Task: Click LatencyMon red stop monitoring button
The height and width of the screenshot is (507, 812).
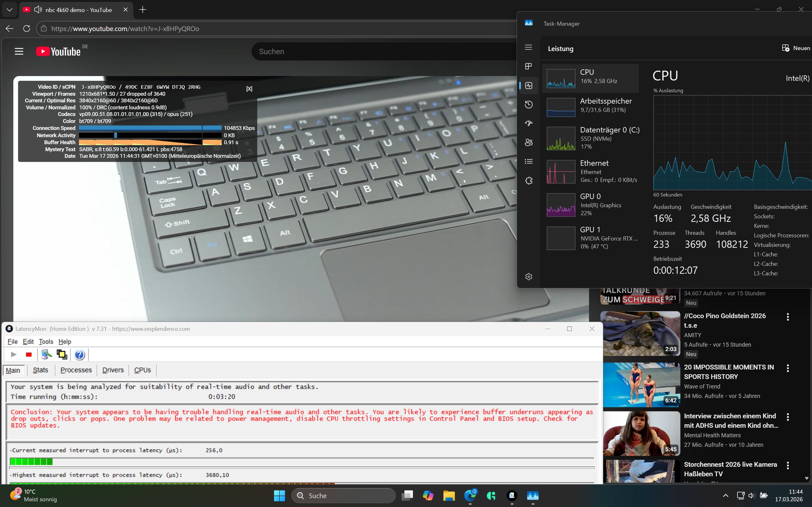Action: [x=29, y=355]
